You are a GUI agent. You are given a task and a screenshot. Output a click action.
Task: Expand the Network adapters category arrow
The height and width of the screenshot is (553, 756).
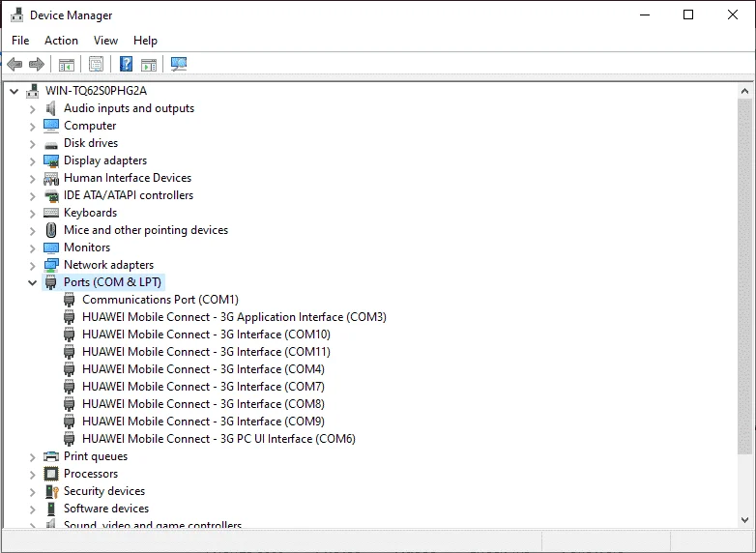click(x=32, y=265)
